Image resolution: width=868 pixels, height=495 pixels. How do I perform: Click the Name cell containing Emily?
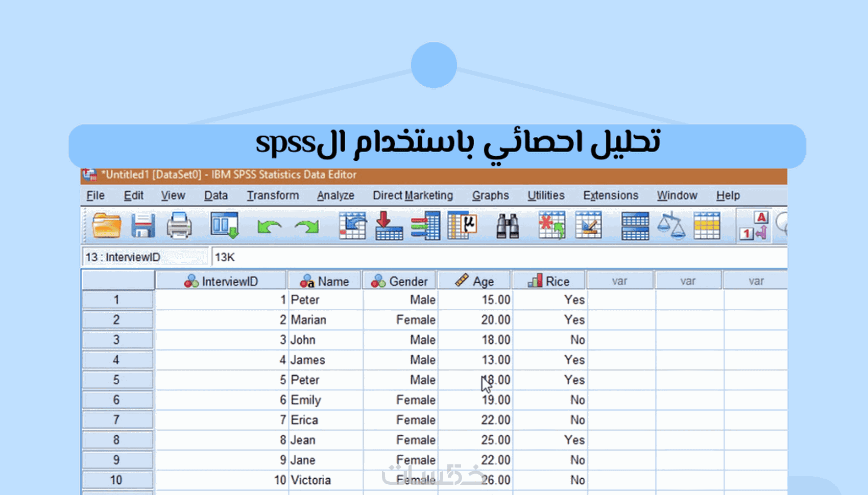point(326,400)
